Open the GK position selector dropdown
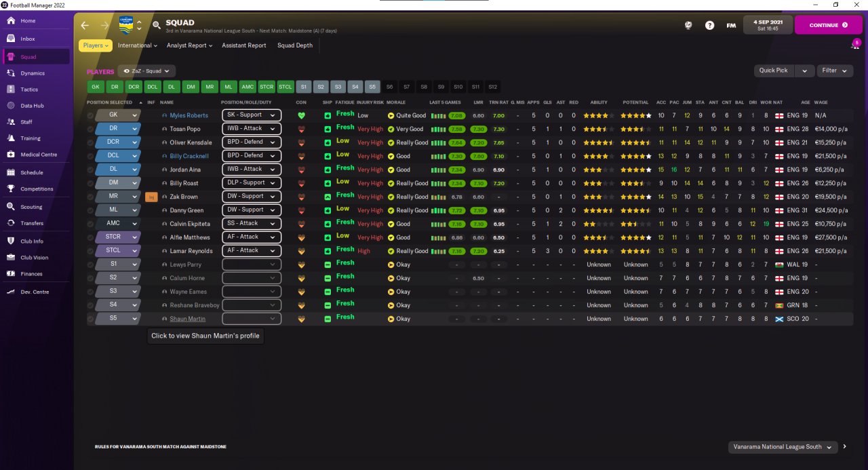This screenshot has width=868, height=470. 118,115
